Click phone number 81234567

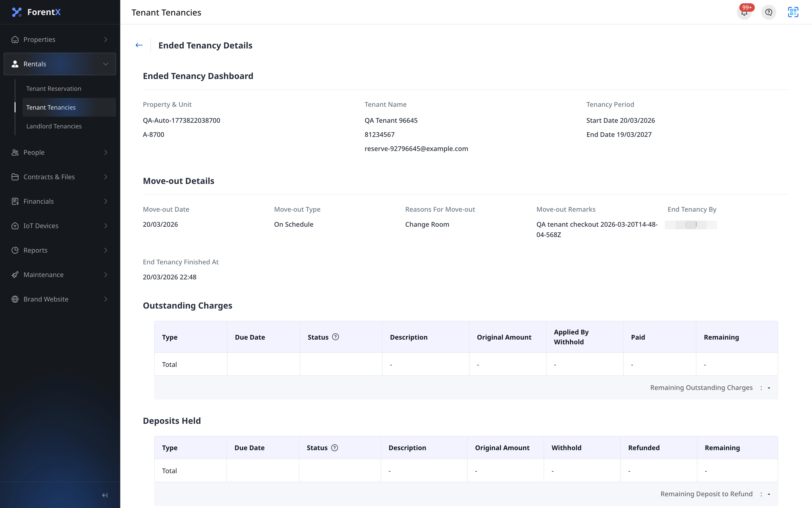tap(379, 134)
